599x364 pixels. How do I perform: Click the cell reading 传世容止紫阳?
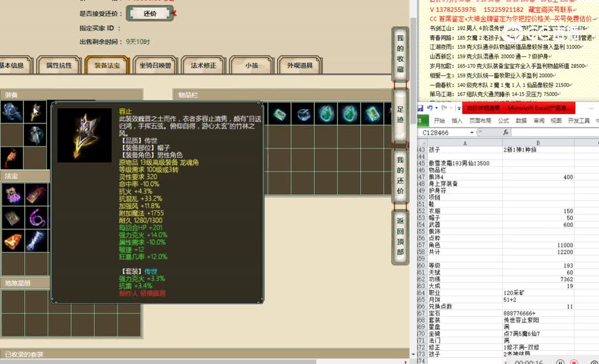(538, 320)
